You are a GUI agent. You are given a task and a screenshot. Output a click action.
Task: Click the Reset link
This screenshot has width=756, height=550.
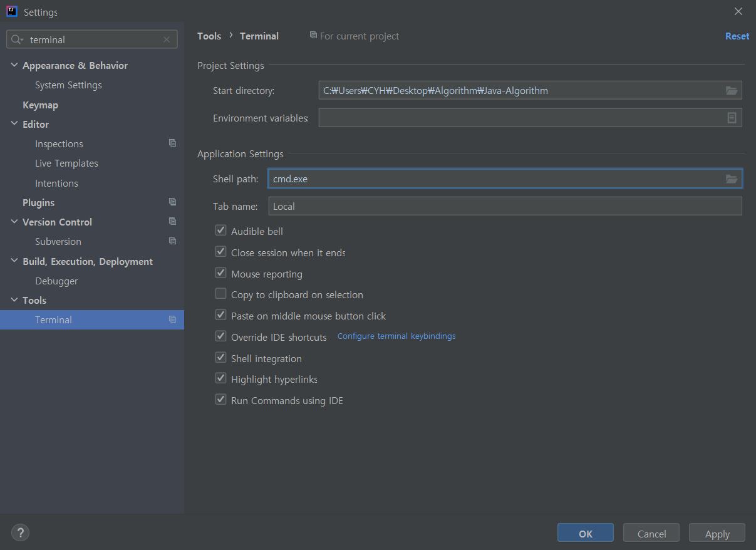pos(737,36)
